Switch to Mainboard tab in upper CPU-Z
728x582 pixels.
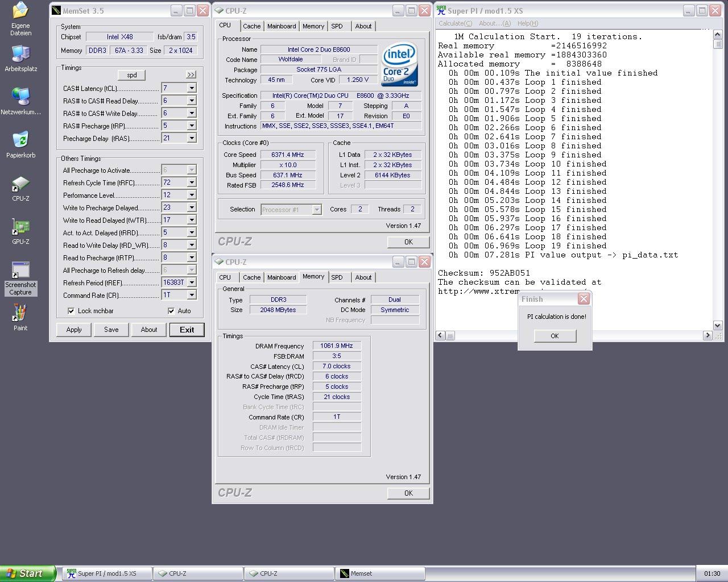click(x=282, y=26)
